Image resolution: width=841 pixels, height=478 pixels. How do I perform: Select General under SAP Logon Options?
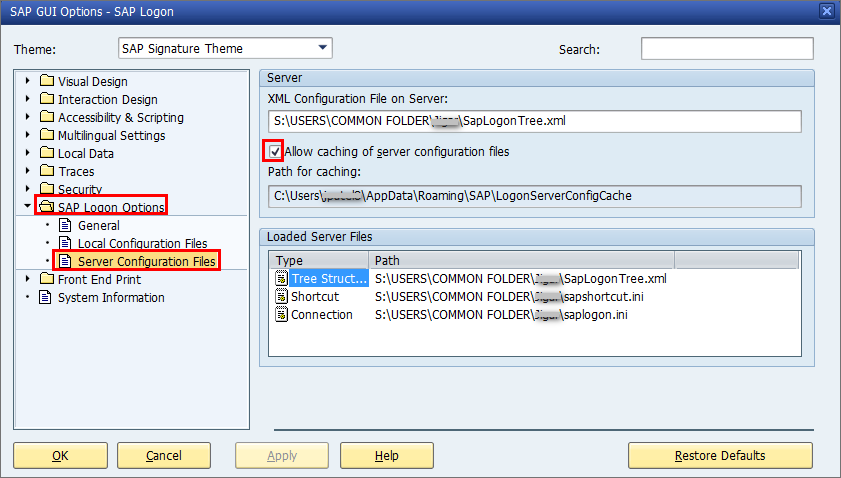coord(99,225)
